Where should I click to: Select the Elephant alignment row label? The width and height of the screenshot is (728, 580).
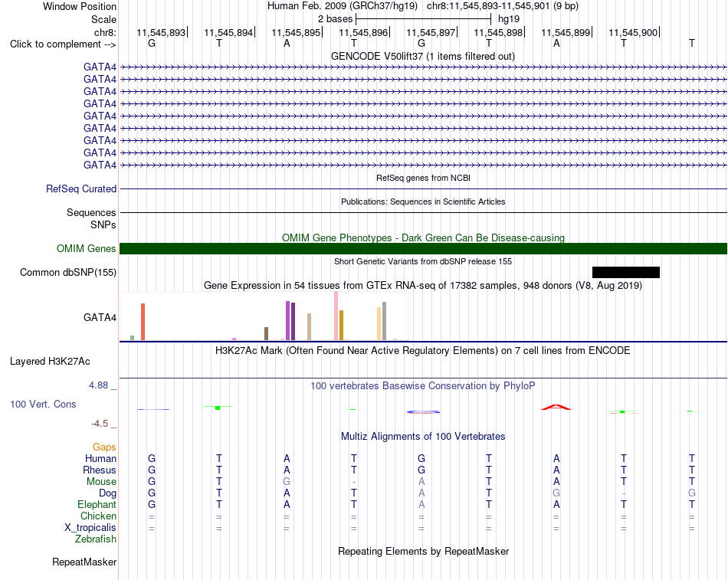pos(97,504)
